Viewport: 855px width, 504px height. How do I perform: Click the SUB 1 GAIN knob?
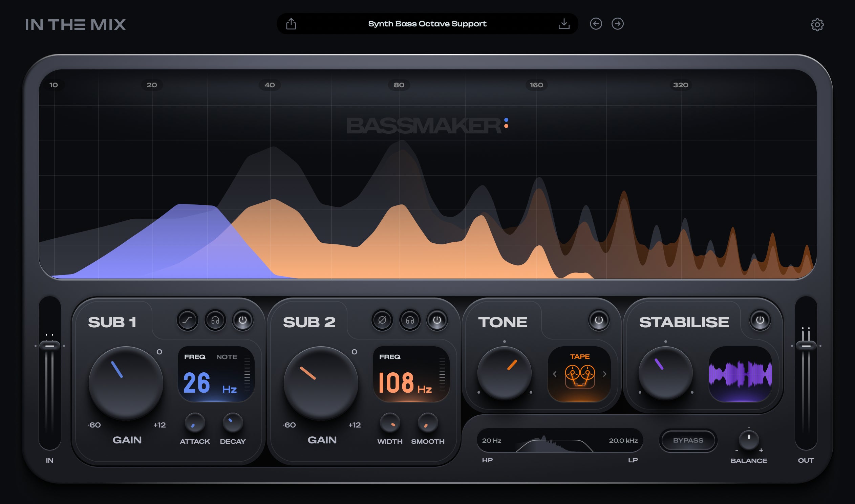(126, 384)
